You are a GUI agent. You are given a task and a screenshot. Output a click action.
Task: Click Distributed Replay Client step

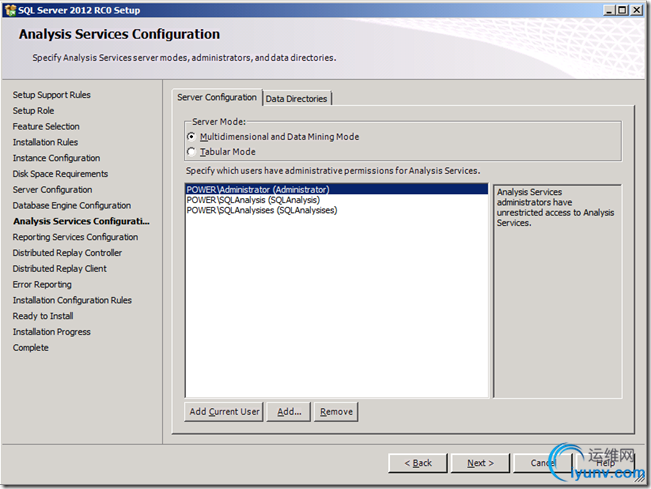59,269
